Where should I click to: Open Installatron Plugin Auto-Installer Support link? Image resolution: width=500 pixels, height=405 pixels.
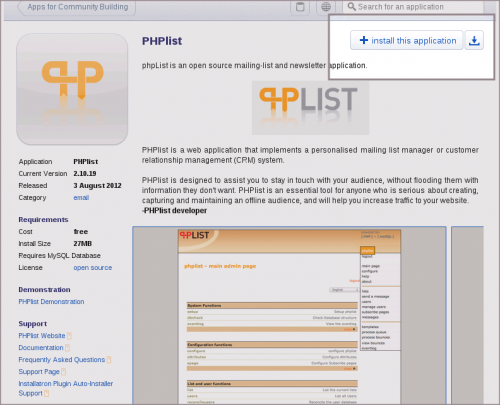(66, 388)
